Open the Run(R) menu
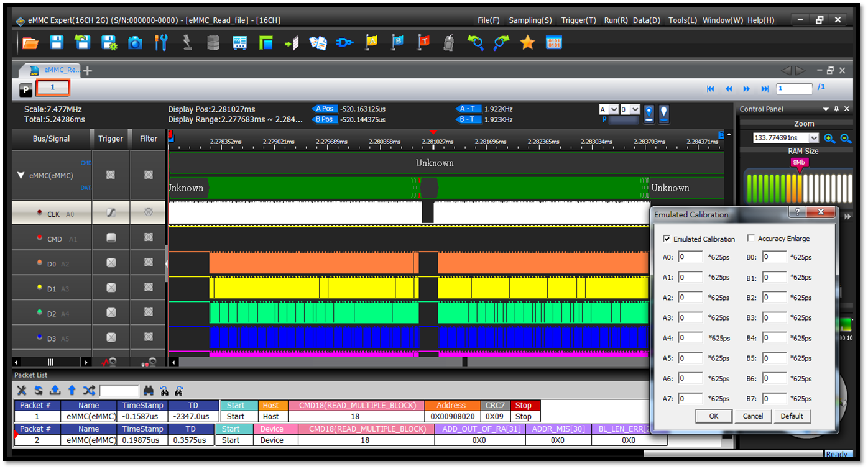Screen dimensions: 868x469 click(x=616, y=20)
